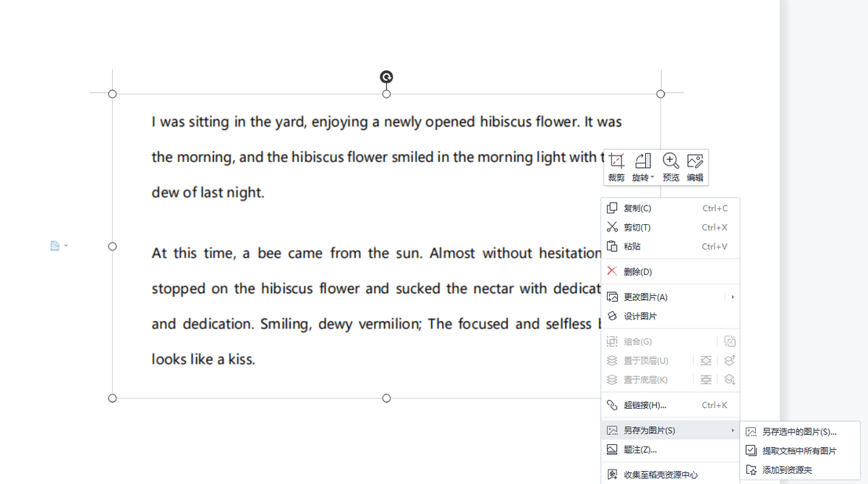The width and height of the screenshot is (868, 484).
Task: Choose Caption (题注) from the context menu
Action: [x=640, y=449]
